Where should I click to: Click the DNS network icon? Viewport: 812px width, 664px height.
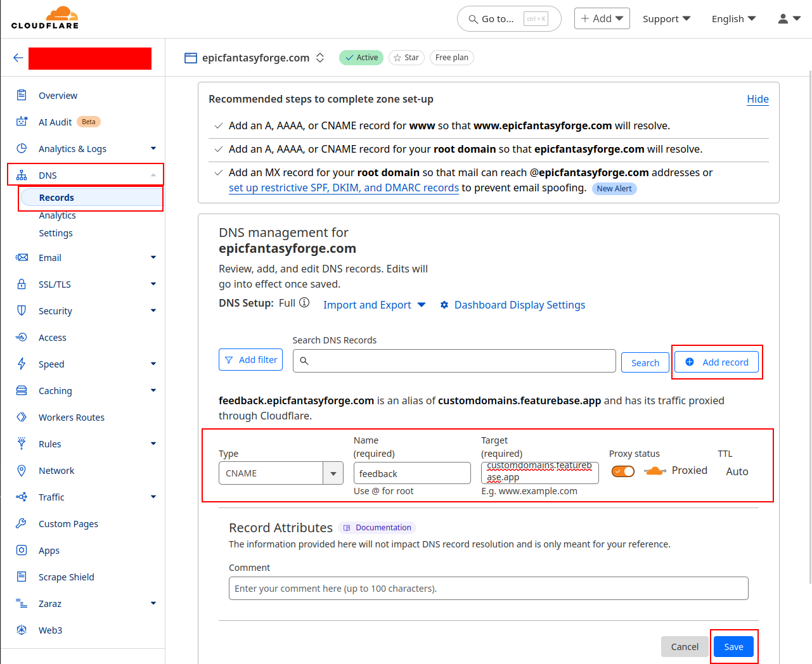point(22,175)
